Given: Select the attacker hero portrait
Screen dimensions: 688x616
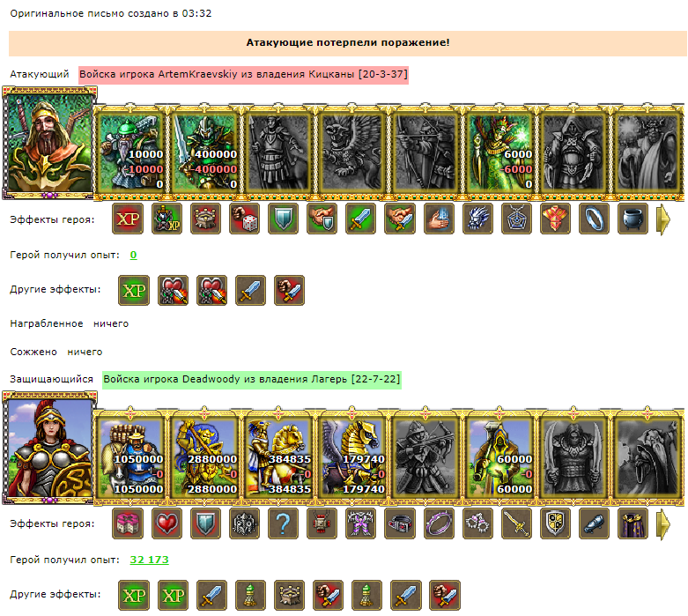Looking at the screenshot, I should (49, 143).
